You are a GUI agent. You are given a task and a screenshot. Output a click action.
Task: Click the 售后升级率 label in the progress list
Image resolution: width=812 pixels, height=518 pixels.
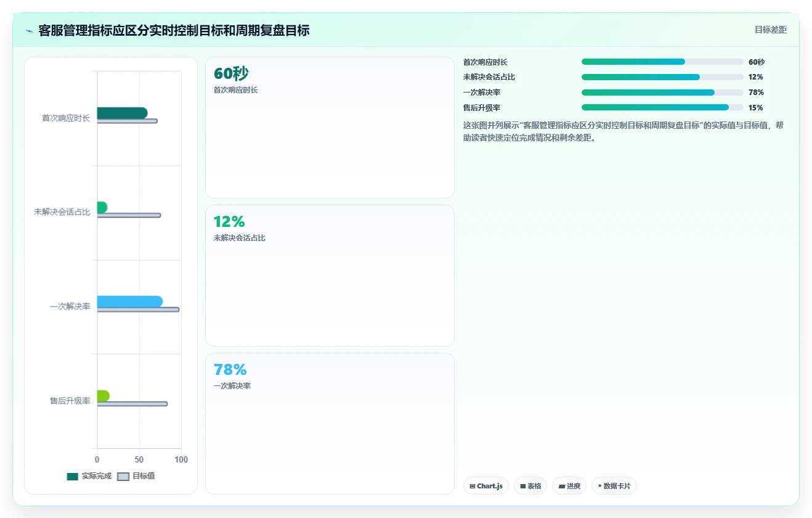click(482, 108)
